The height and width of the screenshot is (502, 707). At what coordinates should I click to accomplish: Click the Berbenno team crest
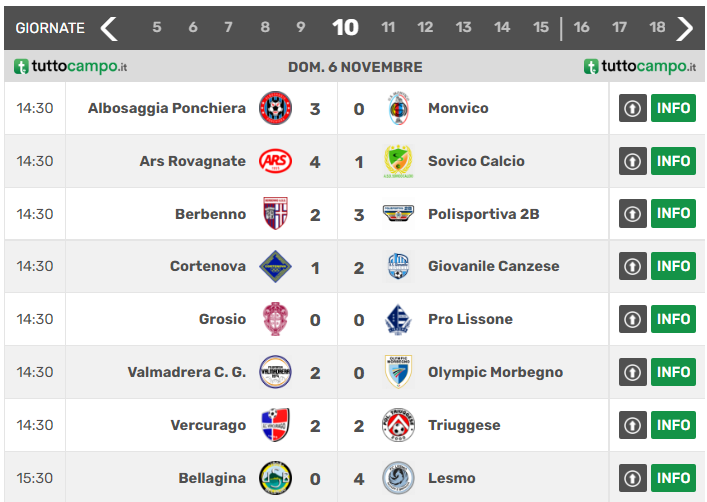point(275,213)
